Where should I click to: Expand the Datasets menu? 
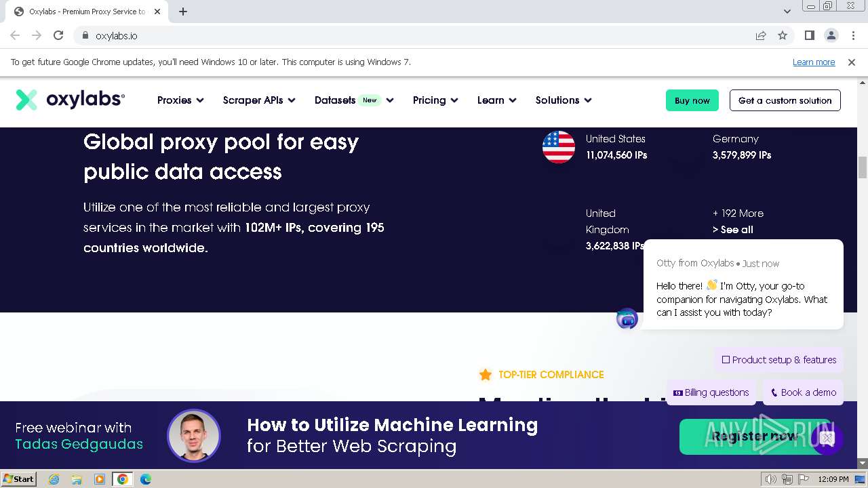(x=354, y=100)
